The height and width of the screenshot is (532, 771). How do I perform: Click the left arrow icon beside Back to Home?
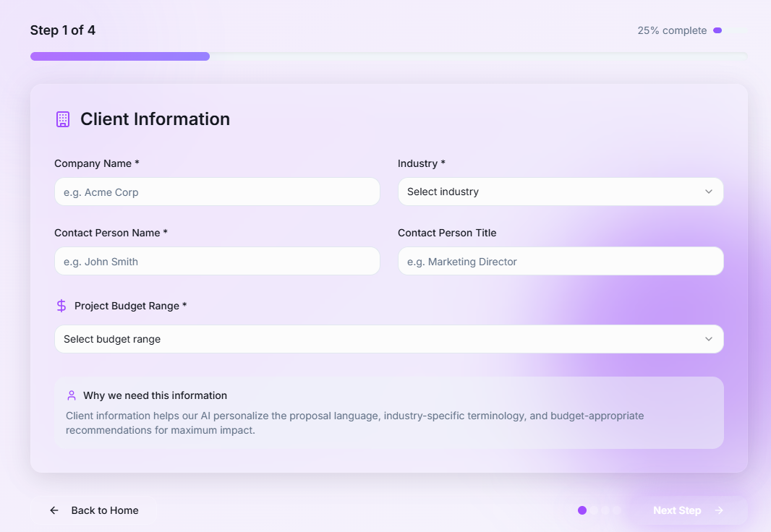coord(54,510)
